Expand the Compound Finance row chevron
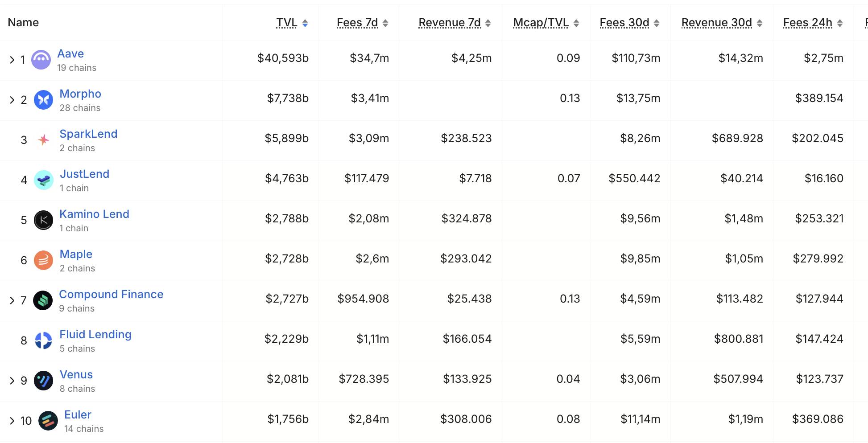This screenshot has height=443, width=868. (x=12, y=300)
